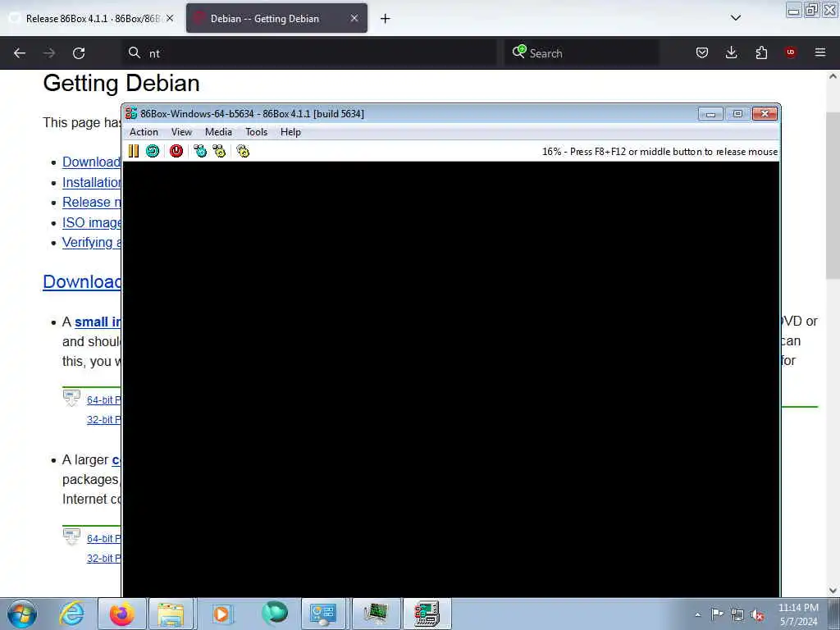Image resolution: width=840 pixels, height=630 pixels.
Task: Open the View menu in 86Box
Action: tap(181, 132)
